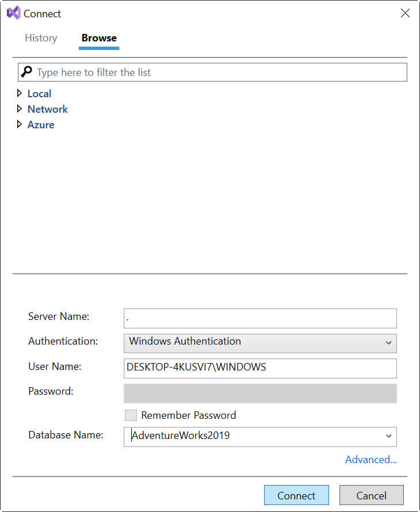The height and width of the screenshot is (512, 420).
Task: Click the Connect title text
Action: pos(42,14)
